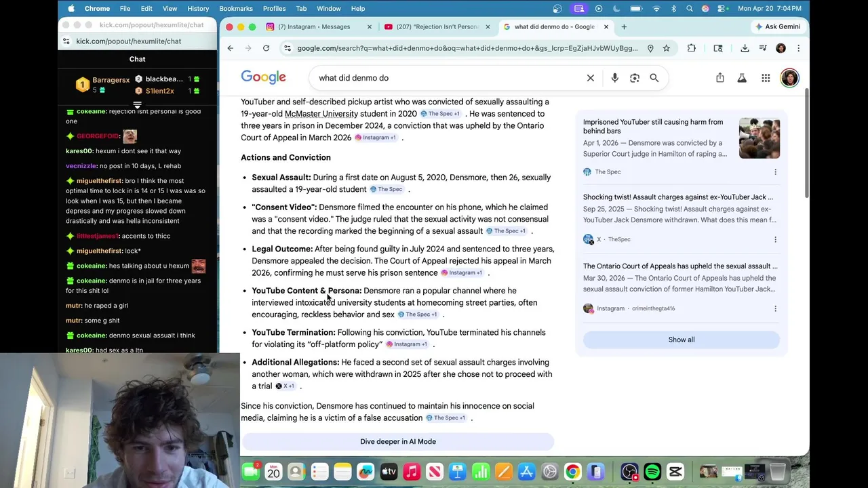The height and width of the screenshot is (488, 868).
Task: Open Chrome Extensions puzzle icon
Action: pos(692,48)
